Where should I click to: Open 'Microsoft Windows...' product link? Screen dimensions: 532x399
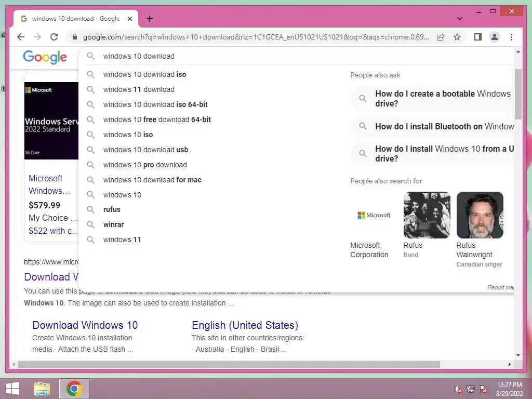[49, 184]
